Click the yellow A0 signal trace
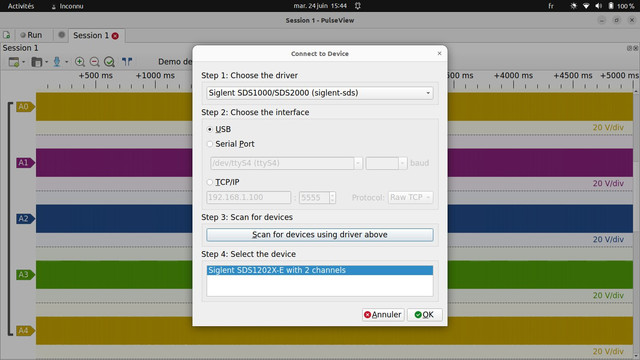 (114, 107)
